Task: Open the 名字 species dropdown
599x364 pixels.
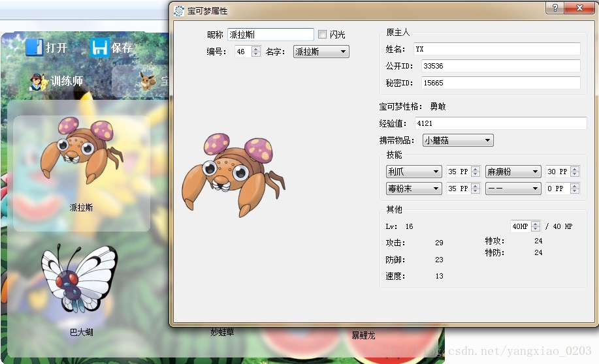Action: [321, 52]
